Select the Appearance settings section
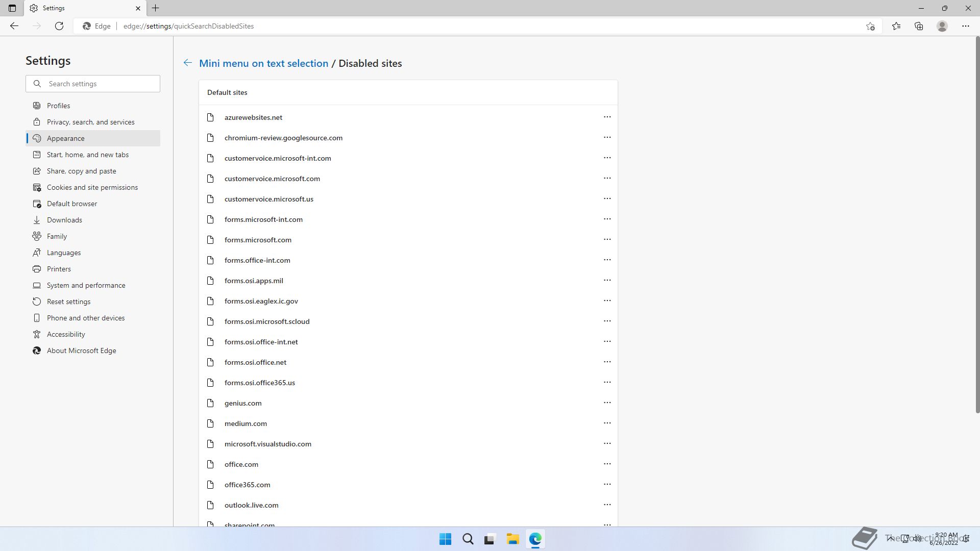Image resolution: width=980 pixels, height=551 pixels. tap(93, 138)
